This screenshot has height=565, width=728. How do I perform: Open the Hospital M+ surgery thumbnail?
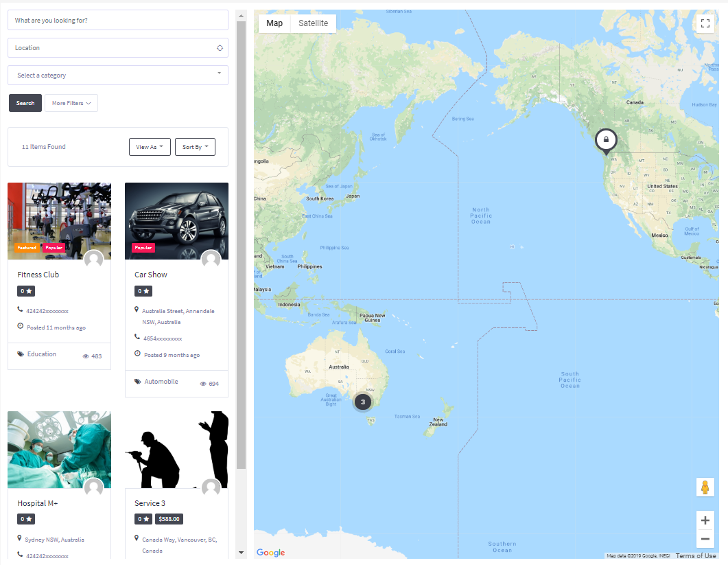tap(60, 450)
